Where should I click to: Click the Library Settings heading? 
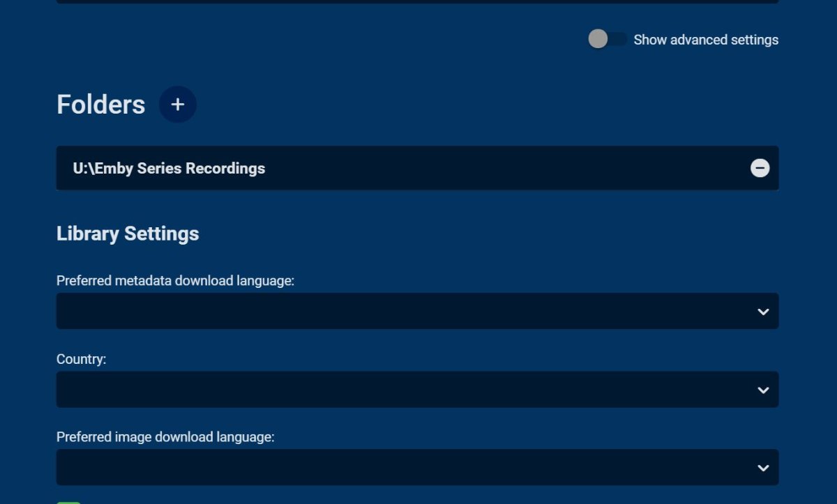128,234
